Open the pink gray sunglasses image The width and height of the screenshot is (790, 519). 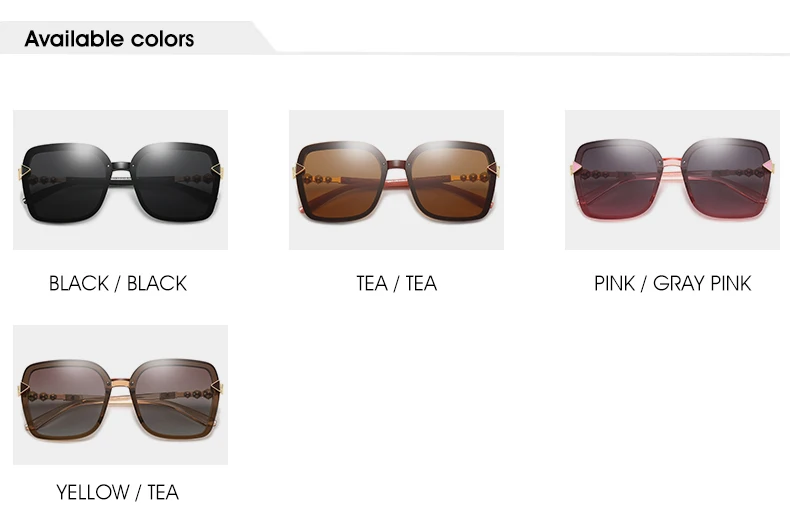(672, 180)
